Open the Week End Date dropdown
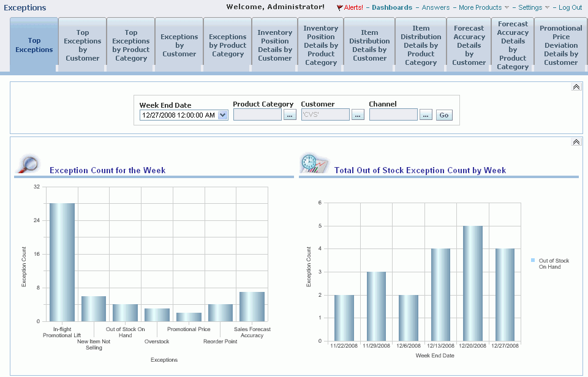The height and width of the screenshot is (377, 588). point(223,115)
